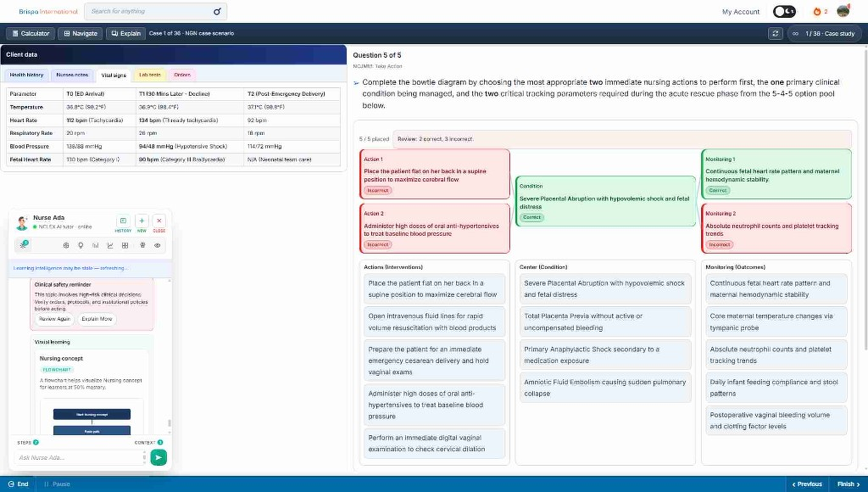The width and height of the screenshot is (868, 492).
Task: Click the Context info badge
Action: 160,442
